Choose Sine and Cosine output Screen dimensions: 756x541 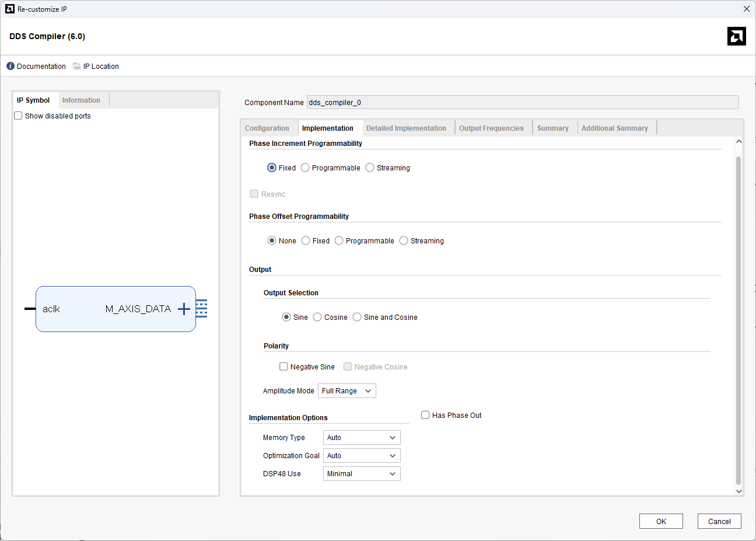click(x=357, y=317)
